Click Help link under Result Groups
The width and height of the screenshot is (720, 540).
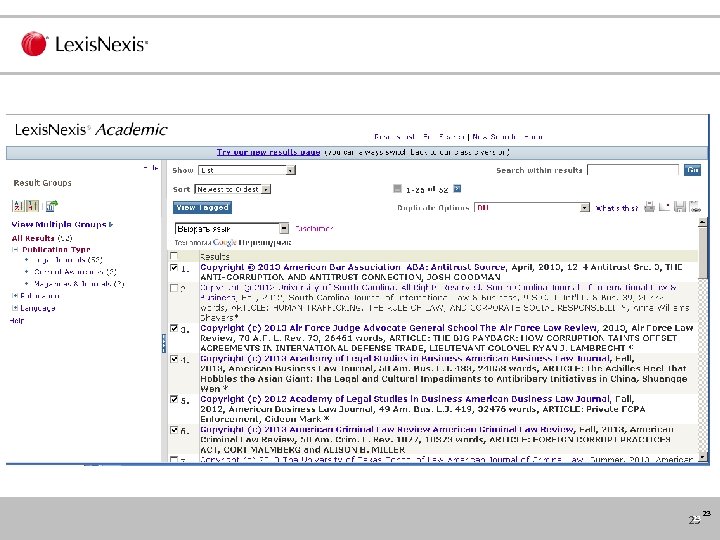click(x=17, y=321)
